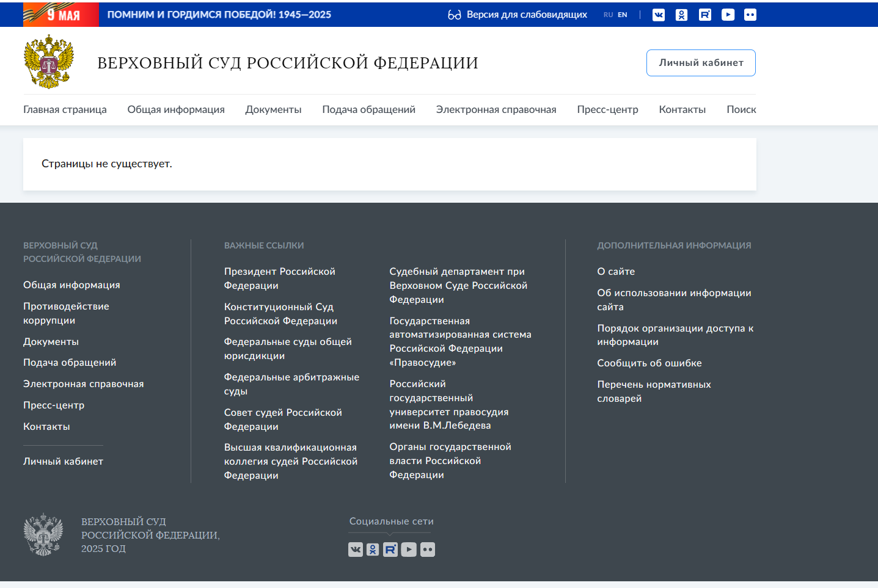Open Президент Российской Федерации link
Viewport: 878px width, 588px height.
coord(280,278)
